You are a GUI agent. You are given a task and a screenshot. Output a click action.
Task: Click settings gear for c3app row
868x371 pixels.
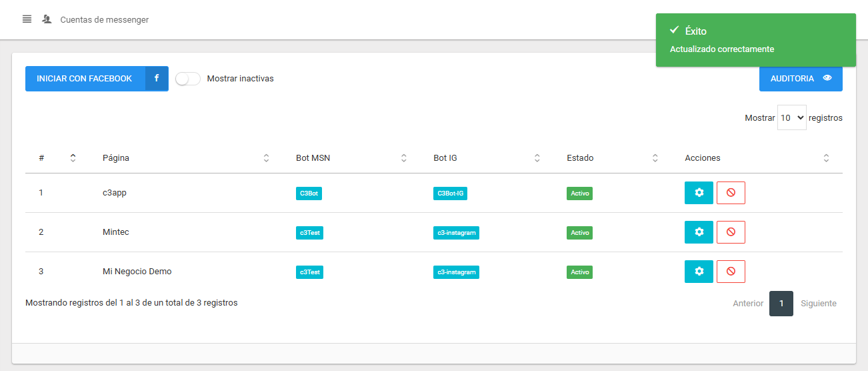(699, 193)
